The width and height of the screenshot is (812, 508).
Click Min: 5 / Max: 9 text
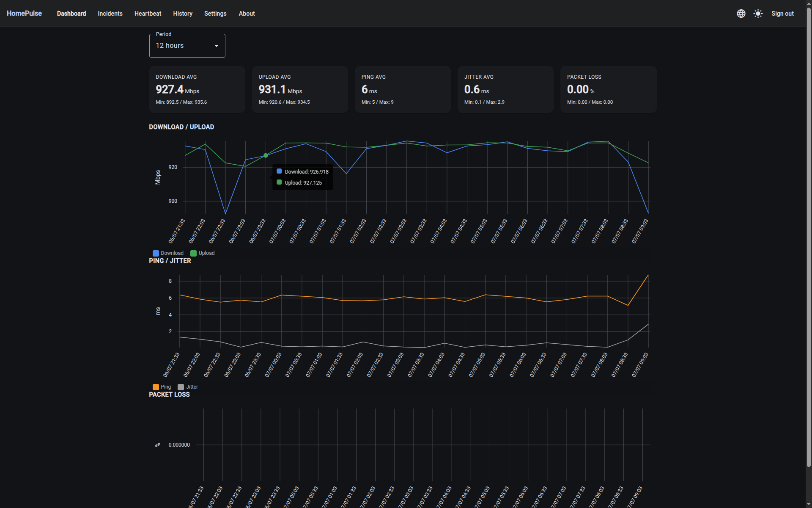coord(377,102)
